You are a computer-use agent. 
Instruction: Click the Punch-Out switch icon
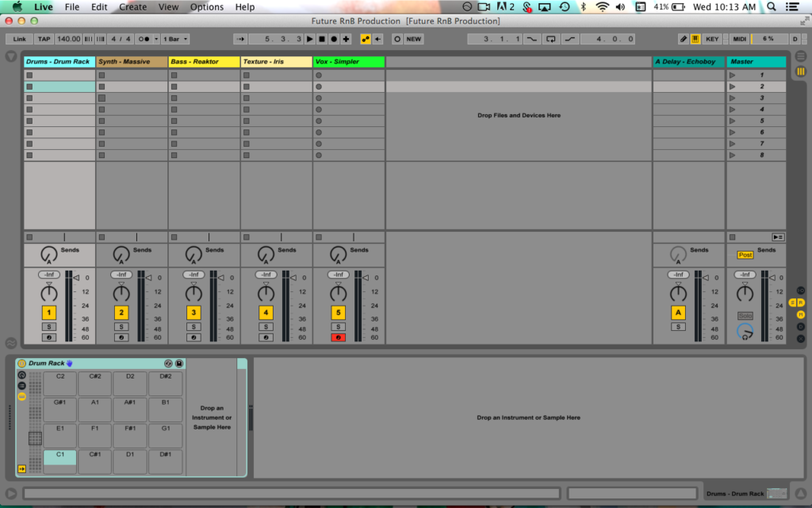click(x=569, y=39)
